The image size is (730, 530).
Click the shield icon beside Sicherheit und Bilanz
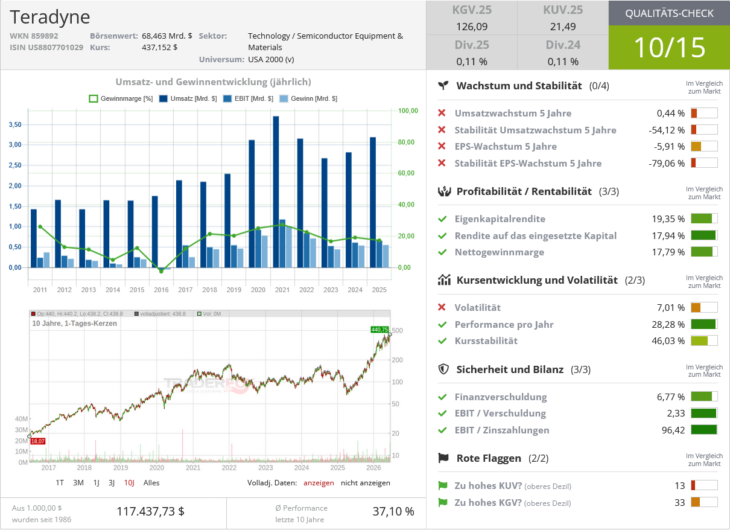click(444, 369)
